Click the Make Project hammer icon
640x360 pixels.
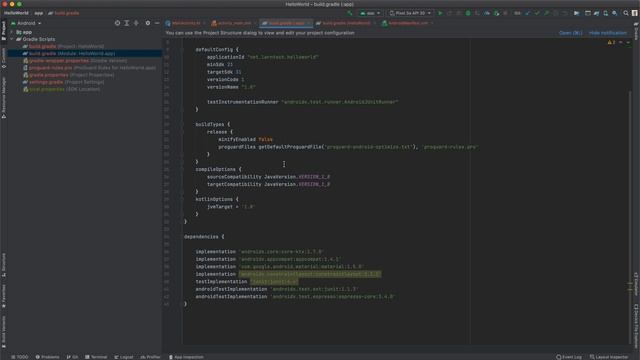(350, 13)
